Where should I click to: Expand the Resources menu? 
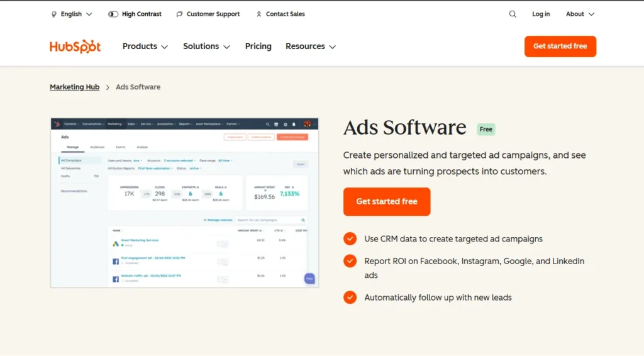[311, 47]
